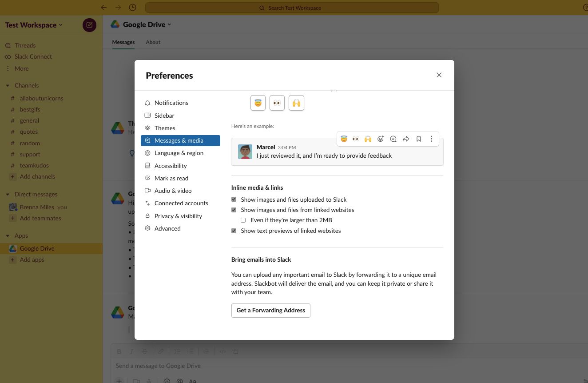Click Get a Forwarding Address

tap(270, 310)
